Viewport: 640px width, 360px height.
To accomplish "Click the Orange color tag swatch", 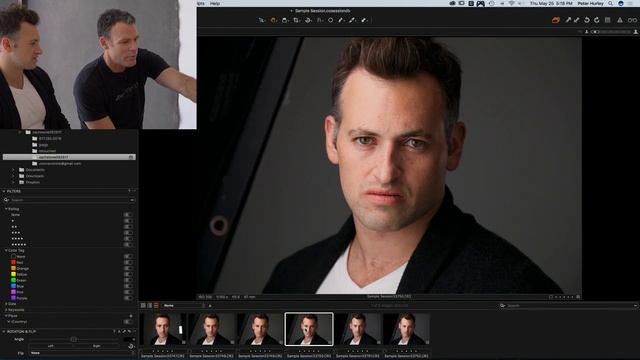I will coord(13,269).
